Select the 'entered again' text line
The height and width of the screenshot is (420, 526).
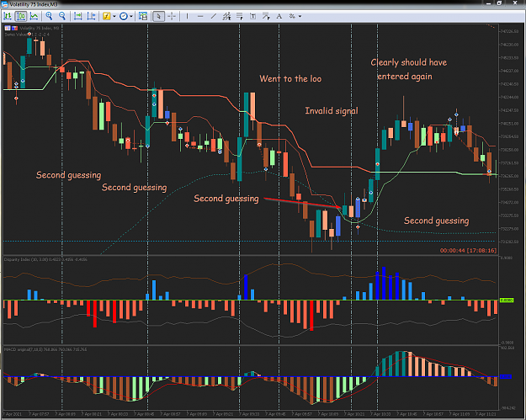coord(405,77)
